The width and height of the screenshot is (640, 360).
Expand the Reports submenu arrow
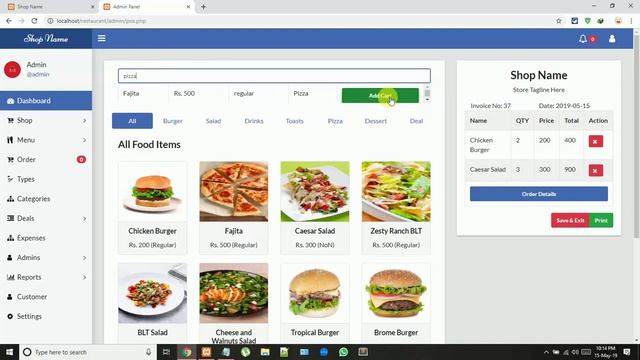pyautogui.click(x=84, y=277)
